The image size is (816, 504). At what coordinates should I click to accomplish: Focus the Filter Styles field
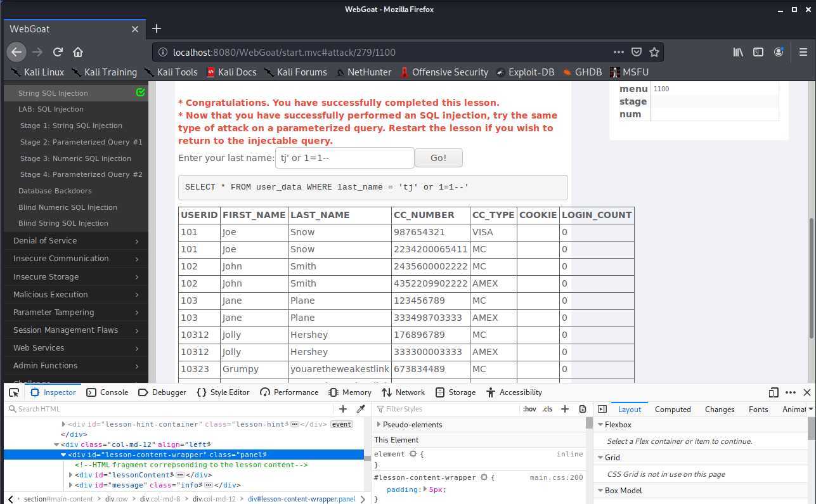[446, 409]
